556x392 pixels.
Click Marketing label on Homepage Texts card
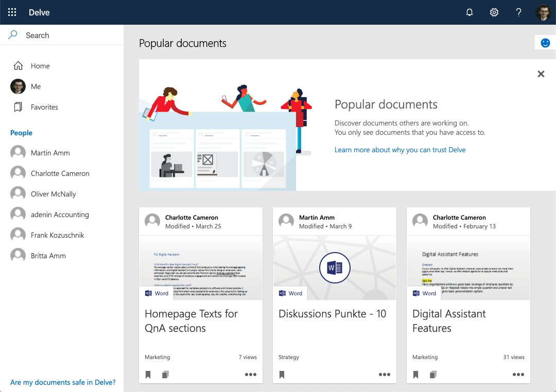[157, 357]
